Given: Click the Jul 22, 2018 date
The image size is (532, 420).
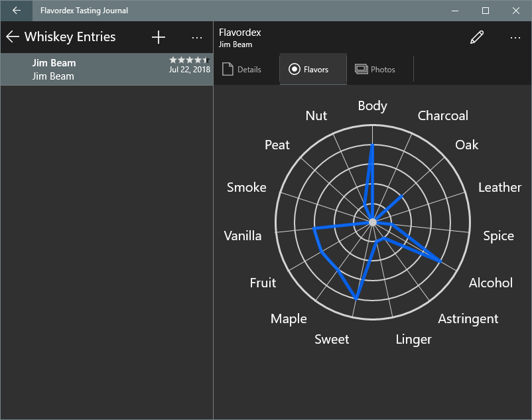Looking at the screenshot, I should click(x=189, y=70).
